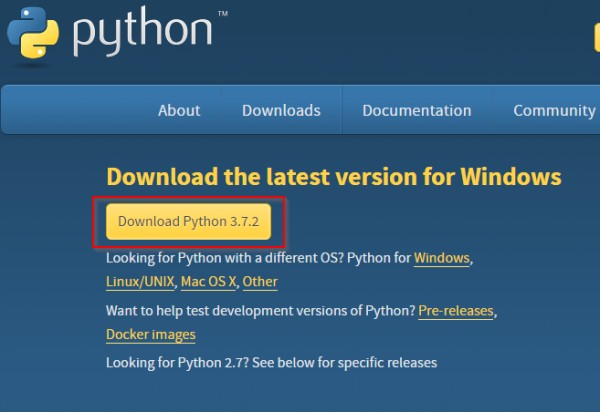Image resolution: width=600 pixels, height=412 pixels.
Task: Follow the Other link
Action: click(260, 282)
